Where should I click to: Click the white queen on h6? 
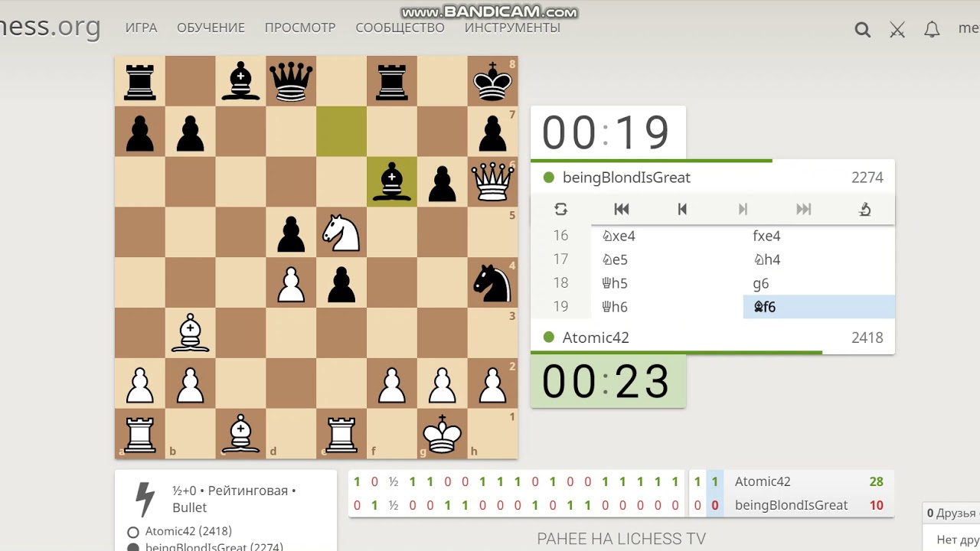point(492,181)
